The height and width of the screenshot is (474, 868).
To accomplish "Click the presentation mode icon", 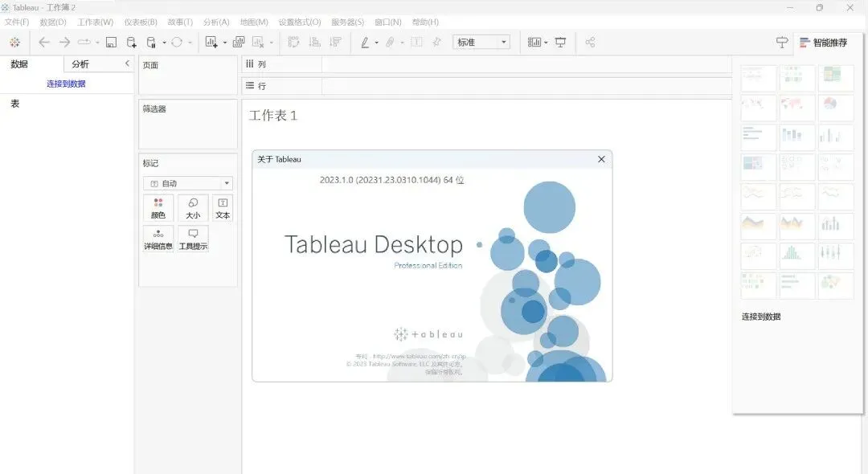I will click(x=560, y=43).
